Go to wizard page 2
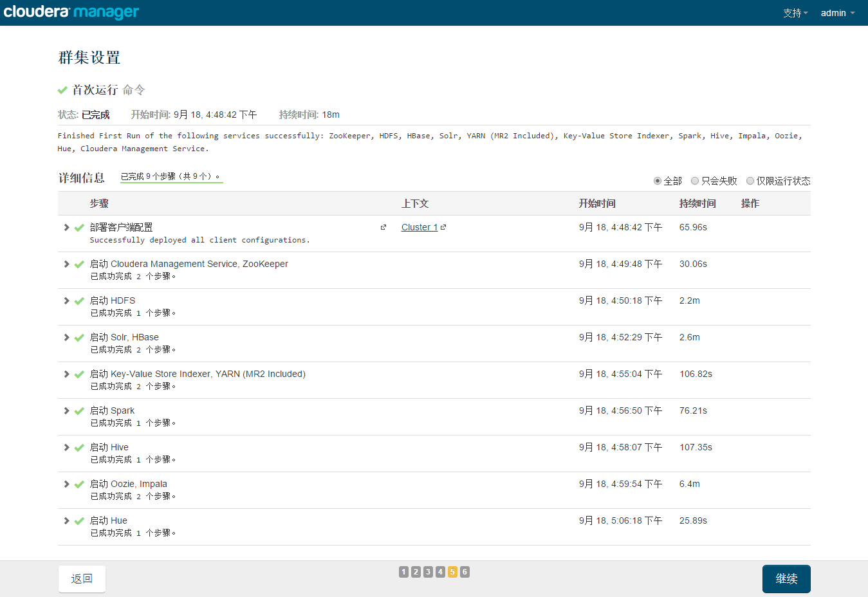The image size is (868, 597). [416, 572]
